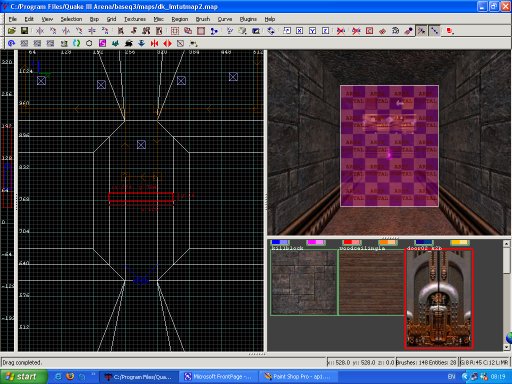Click the patch caps toolbar icon
This screenshot has width=512, height=384.
[x=395, y=31]
